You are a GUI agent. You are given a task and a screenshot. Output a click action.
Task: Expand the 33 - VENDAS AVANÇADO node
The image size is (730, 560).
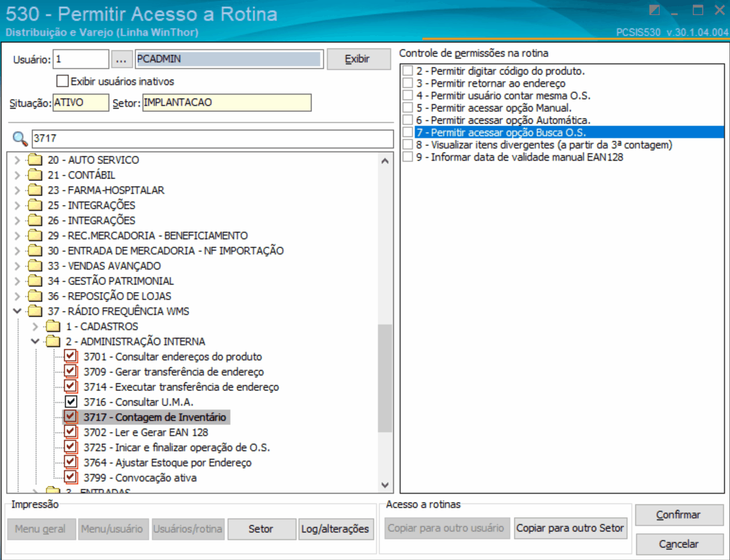(x=17, y=266)
